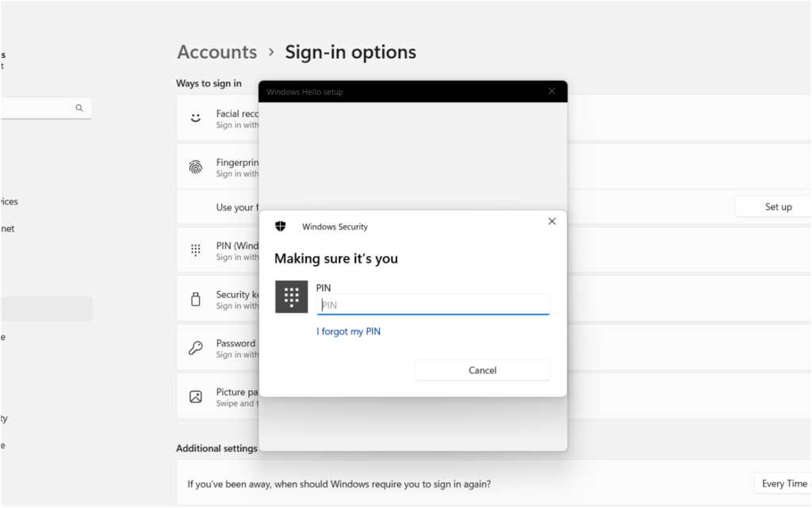Select the PIN keypad icon inside the dialog

click(292, 297)
